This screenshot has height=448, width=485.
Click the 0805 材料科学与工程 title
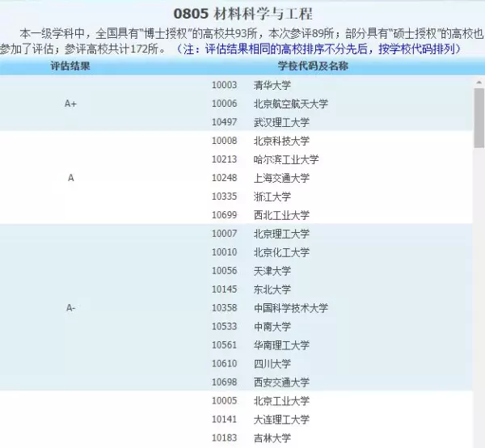242,14
